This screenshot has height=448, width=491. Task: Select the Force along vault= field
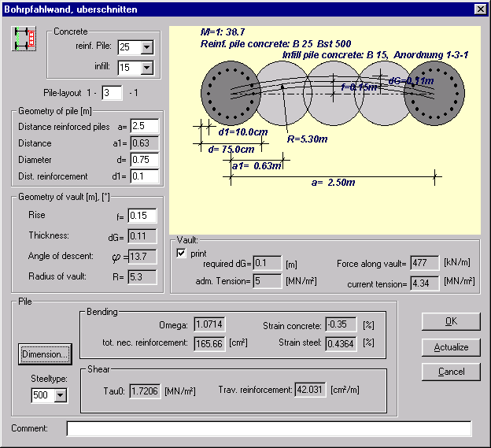(425, 263)
